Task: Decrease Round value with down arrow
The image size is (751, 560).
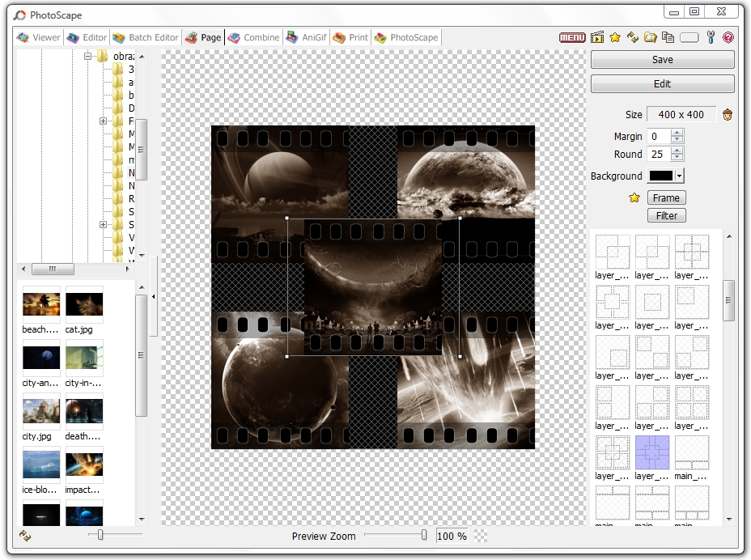Action: pyautogui.click(x=677, y=158)
